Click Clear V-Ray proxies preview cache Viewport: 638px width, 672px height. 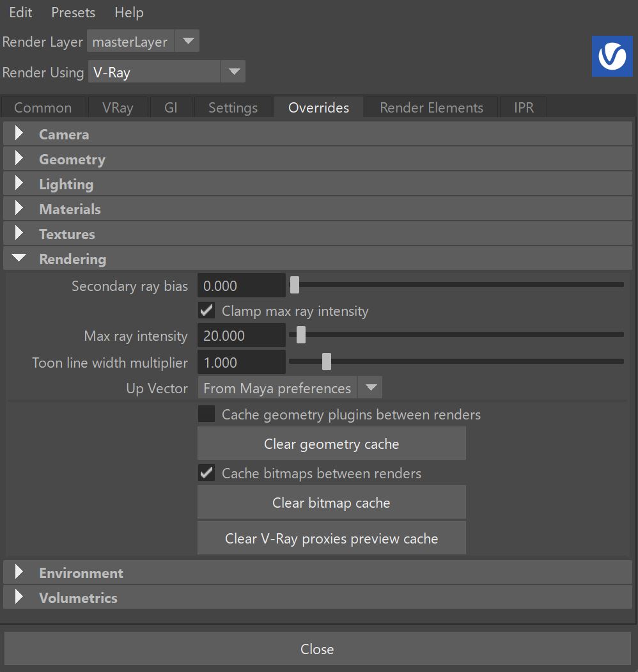point(332,538)
